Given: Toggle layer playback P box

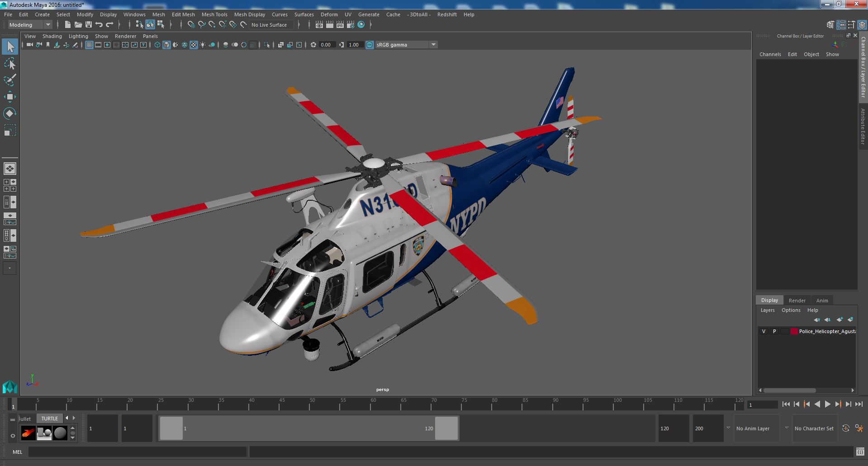Looking at the screenshot, I should click(x=774, y=331).
